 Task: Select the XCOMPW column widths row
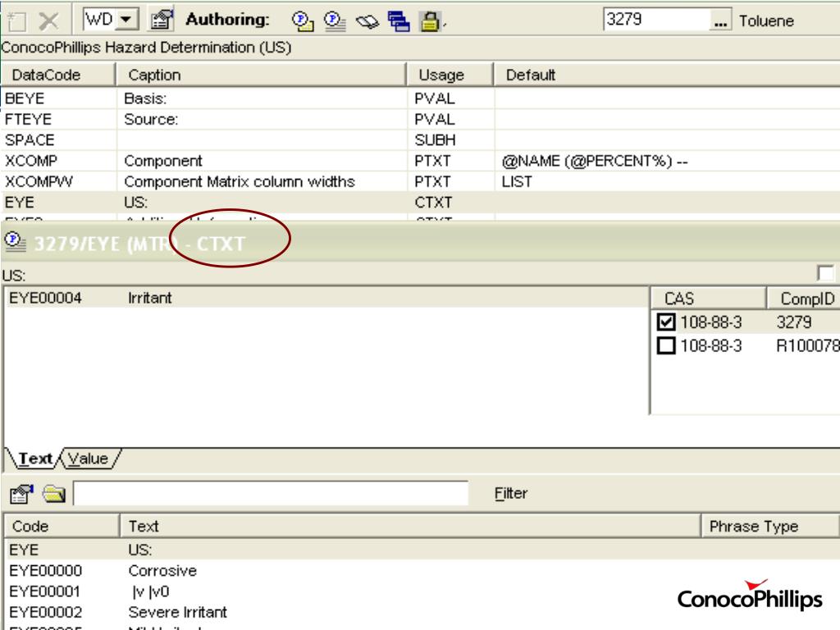point(420,181)
